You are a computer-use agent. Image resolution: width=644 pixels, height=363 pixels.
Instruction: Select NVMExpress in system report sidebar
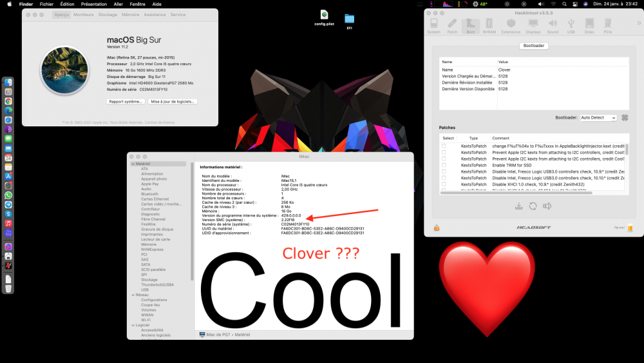click(x=152, y=250)
